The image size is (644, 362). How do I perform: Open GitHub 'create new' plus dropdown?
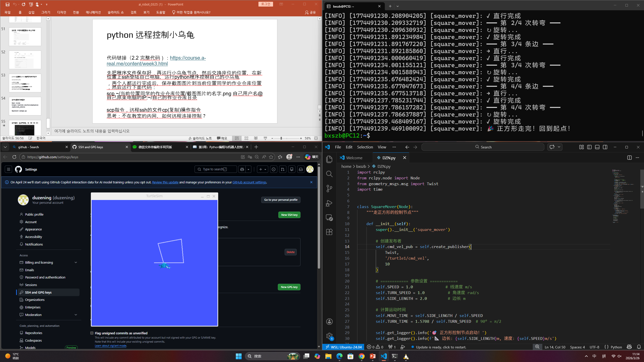pos(262,169)
